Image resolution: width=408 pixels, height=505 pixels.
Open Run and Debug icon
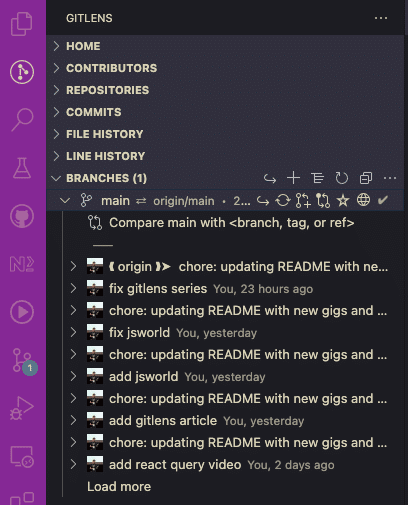coord(22,408)
